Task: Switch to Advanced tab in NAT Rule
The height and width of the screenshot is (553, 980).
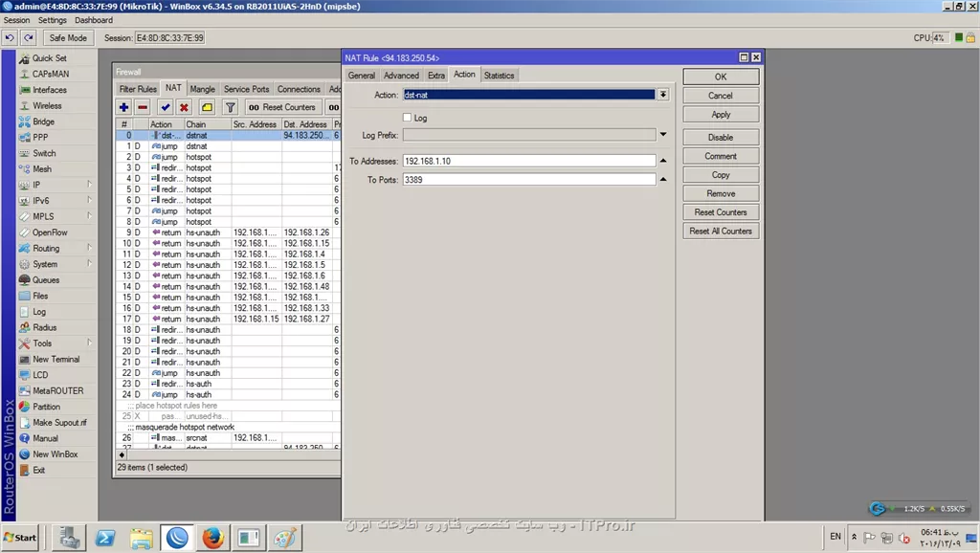Action: click(x=401, y=76)
